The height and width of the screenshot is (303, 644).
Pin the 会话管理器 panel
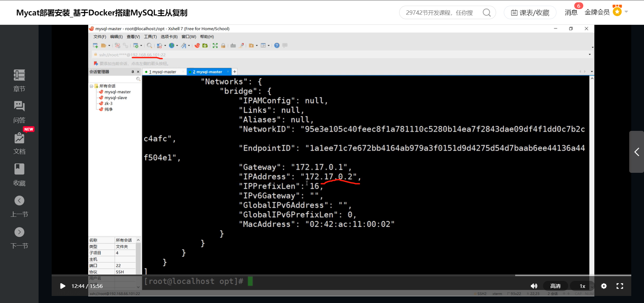132,72
